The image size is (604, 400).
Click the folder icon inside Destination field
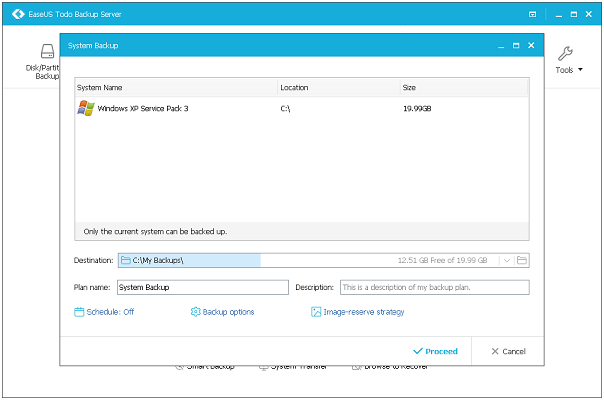[125, 261]
